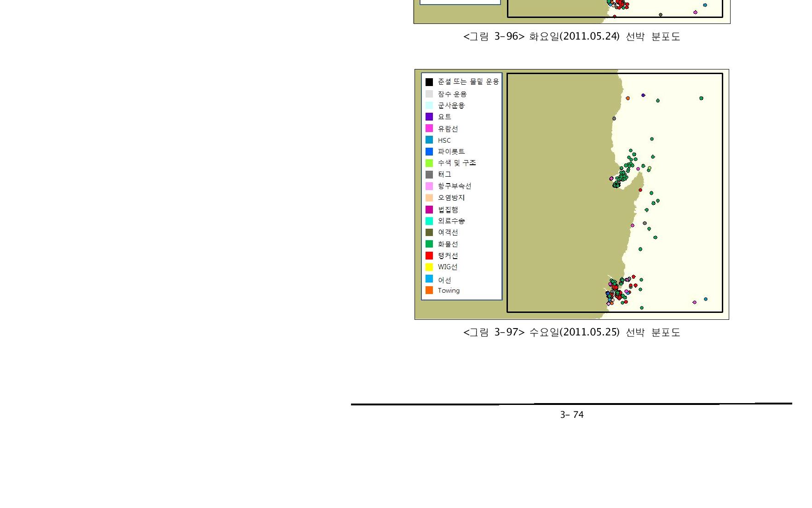This screenshot has width=812, height=508.
Task: Click the pale cyan 군사운용 legend swatch
Action: (x=429, y=105)
